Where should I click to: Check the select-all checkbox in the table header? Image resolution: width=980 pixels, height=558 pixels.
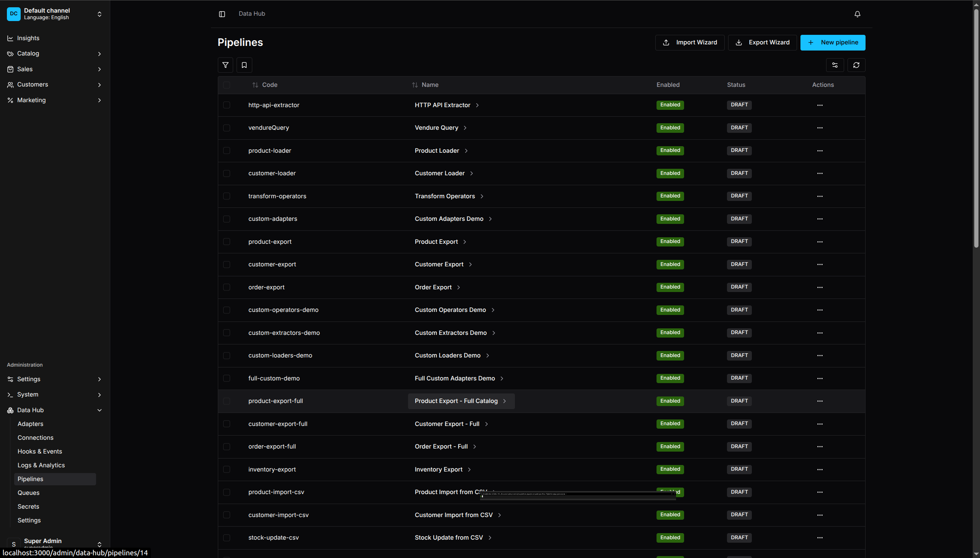(x=227, y=85)
